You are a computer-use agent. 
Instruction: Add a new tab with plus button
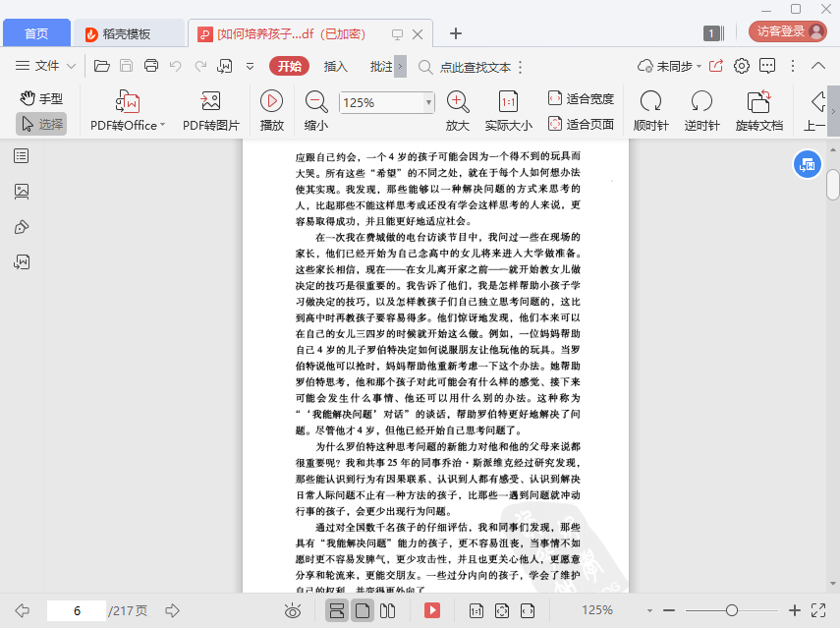[x=455, y=33]
